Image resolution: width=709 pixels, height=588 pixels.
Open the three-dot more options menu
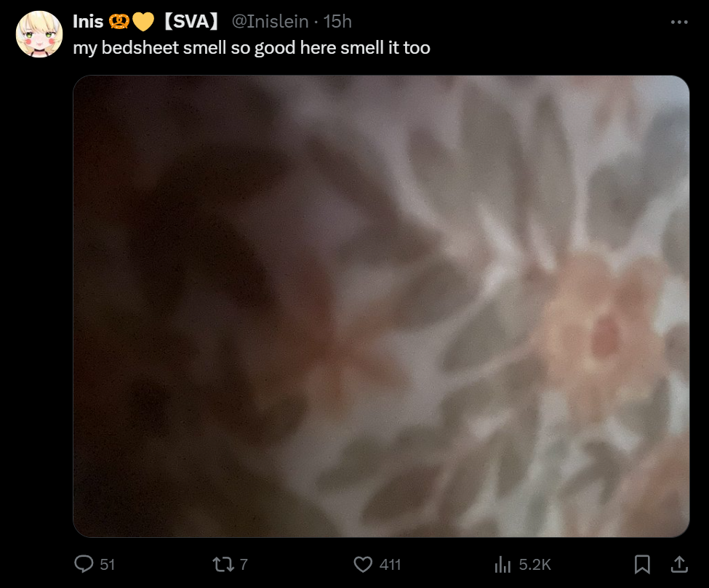point(679,22)
